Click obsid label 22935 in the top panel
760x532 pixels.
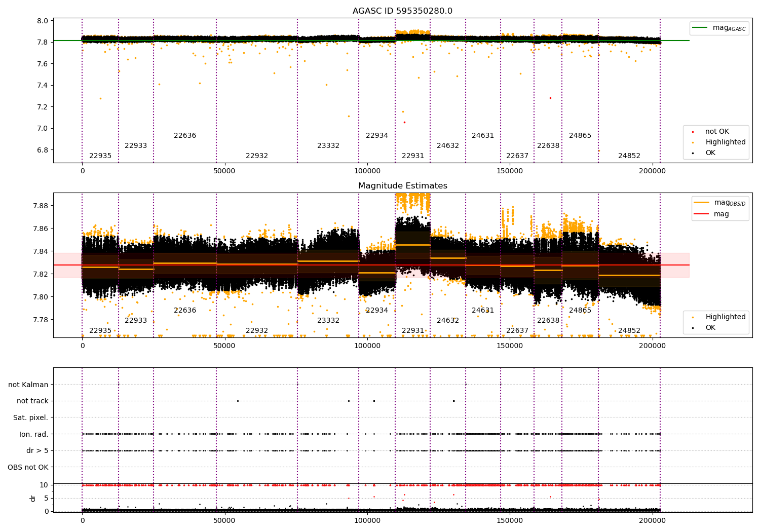[x=100, y=156]
